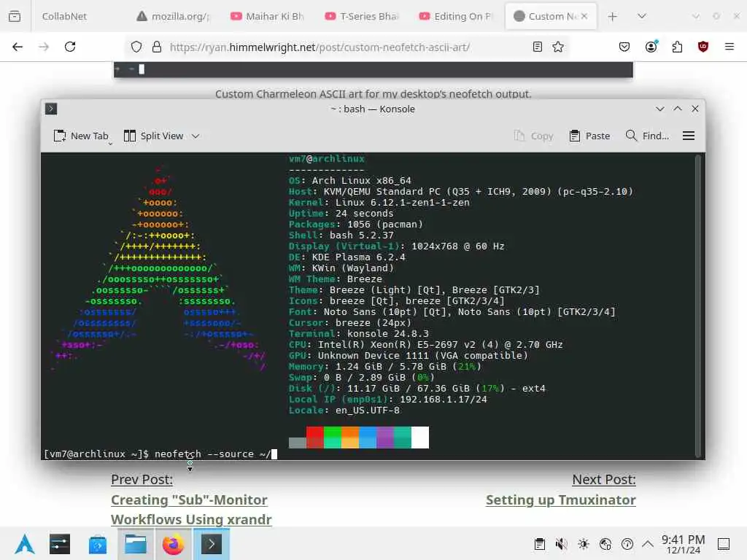This screenshot has height=560, width=747.
Task: Click the purple color block
Action: pos(385,437)
